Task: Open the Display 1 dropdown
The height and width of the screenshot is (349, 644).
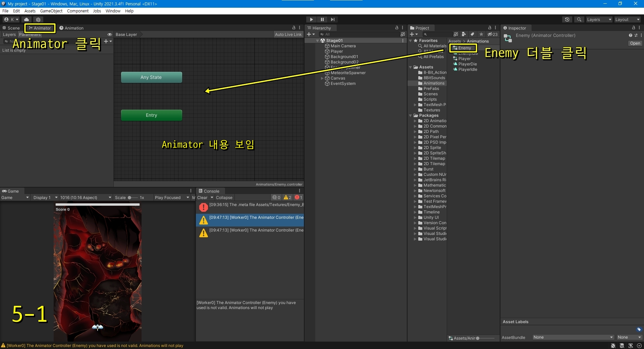Action: 45,198
